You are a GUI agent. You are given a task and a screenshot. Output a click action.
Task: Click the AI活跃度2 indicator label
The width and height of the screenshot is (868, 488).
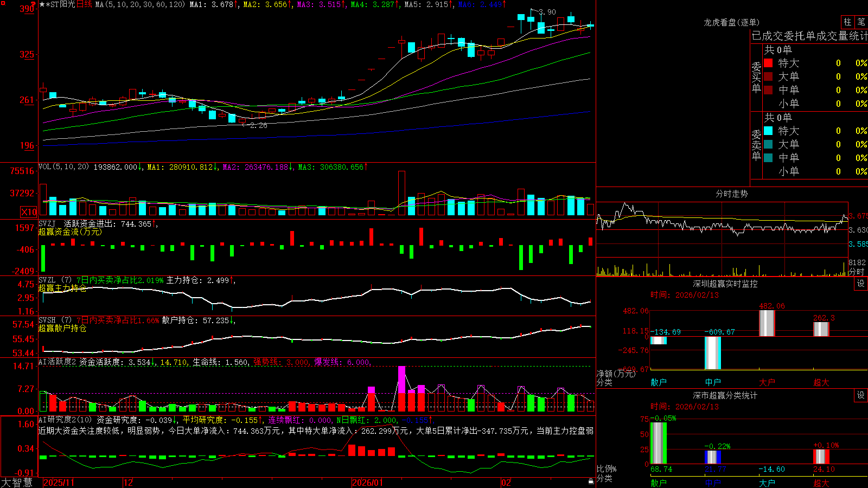coord(58,362)
